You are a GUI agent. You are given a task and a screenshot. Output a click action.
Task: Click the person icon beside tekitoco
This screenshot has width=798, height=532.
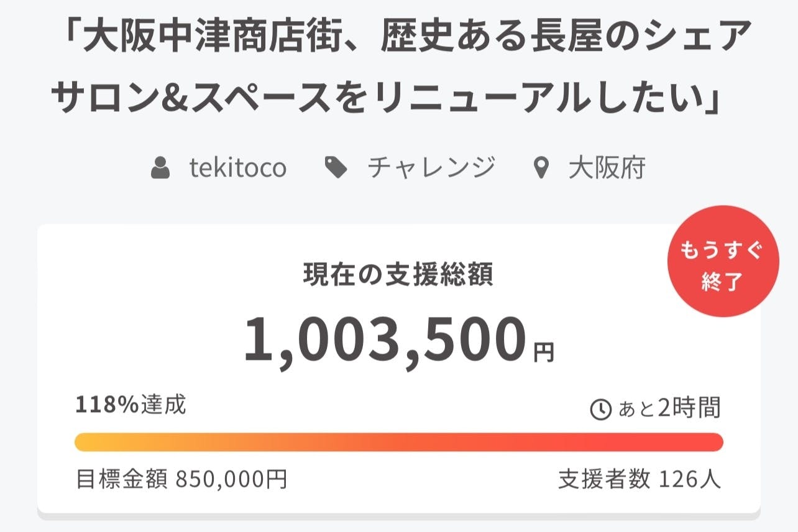(x=160, y=168)
